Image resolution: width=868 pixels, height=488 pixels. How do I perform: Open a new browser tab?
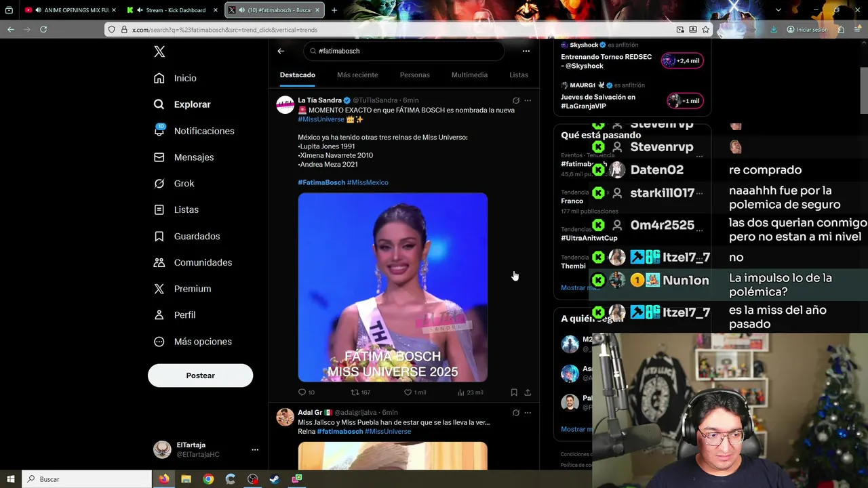[334, 10]
